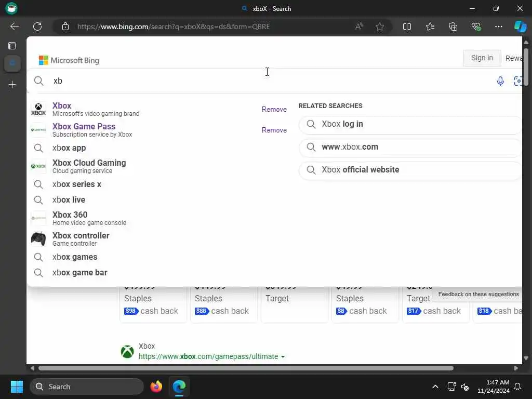
Task: Click the horizontal scroll right arrow
Action: (x=516, y=368)
